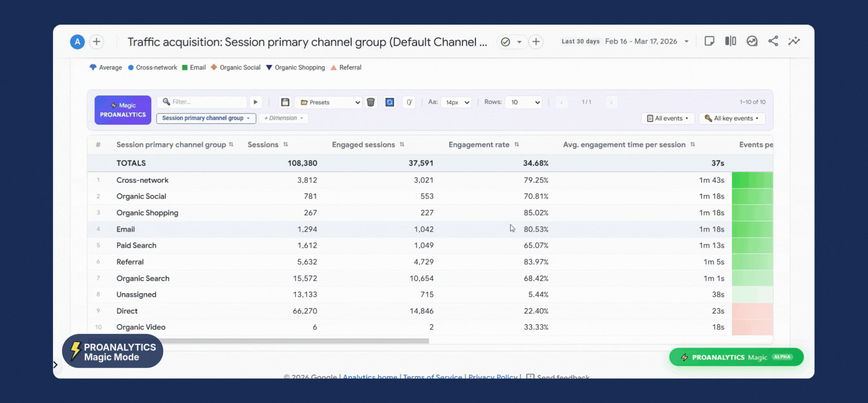Screen dimensions: 868x403
Task: Click the TOTALS sessions value 108,380
Action: (302, 163)
